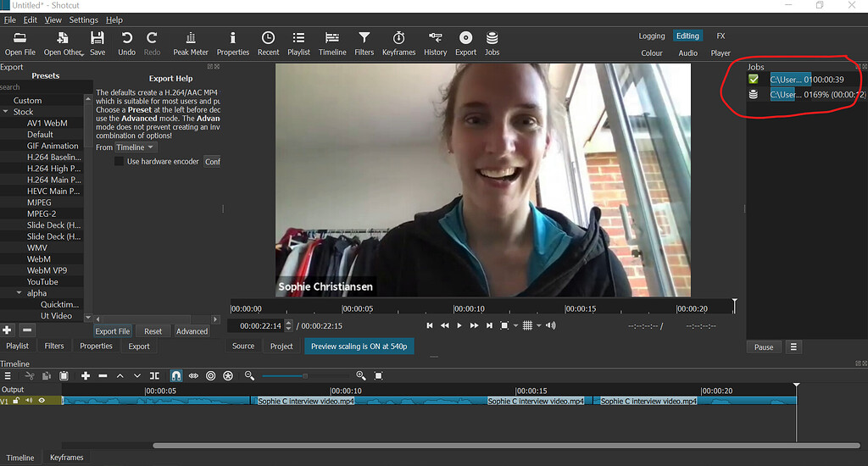The height and width of the screenshot is (466, 868).
Task: Click timeline zoom to fit icon
Action: tap(379, 375)
